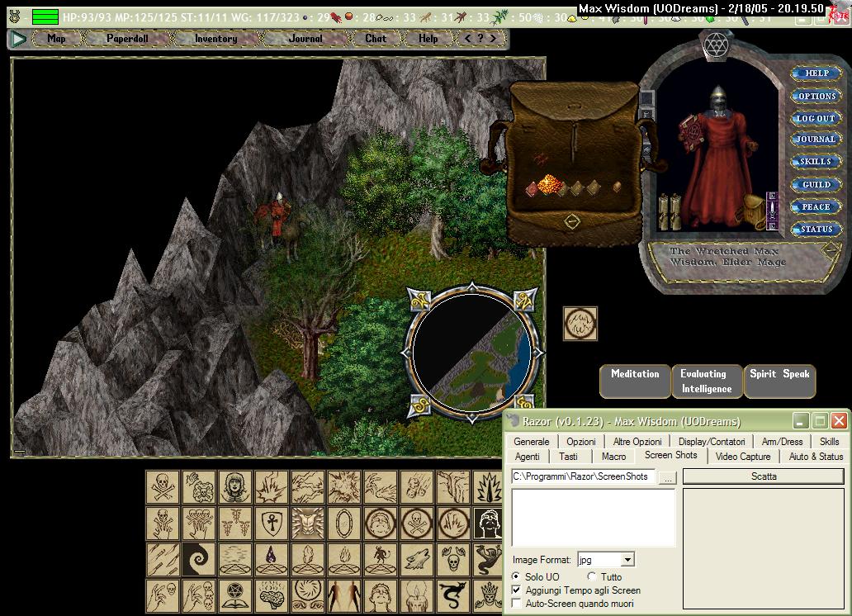Open the Display/Contatori tab
The height and width of the screenshot is (616, 852).
(712, 442)
